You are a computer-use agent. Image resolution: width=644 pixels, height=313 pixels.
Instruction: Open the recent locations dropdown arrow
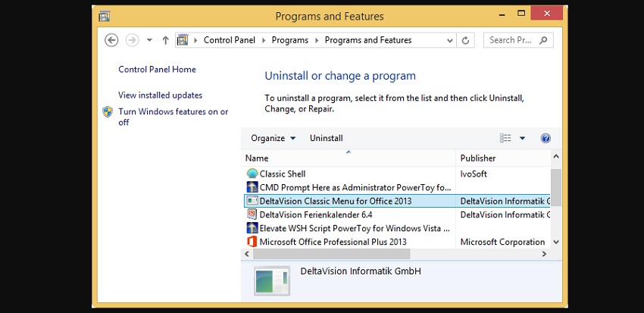149,40
